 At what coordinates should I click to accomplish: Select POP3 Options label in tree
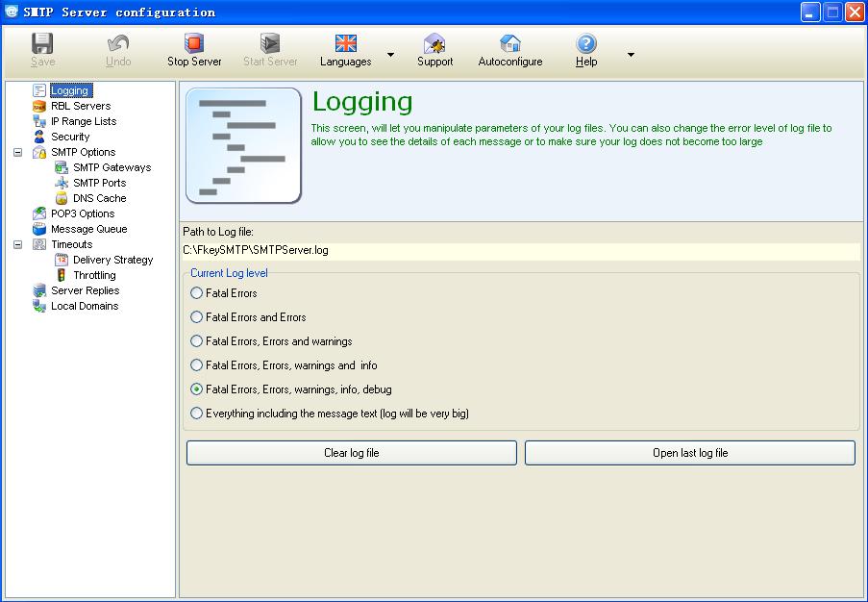83,213
